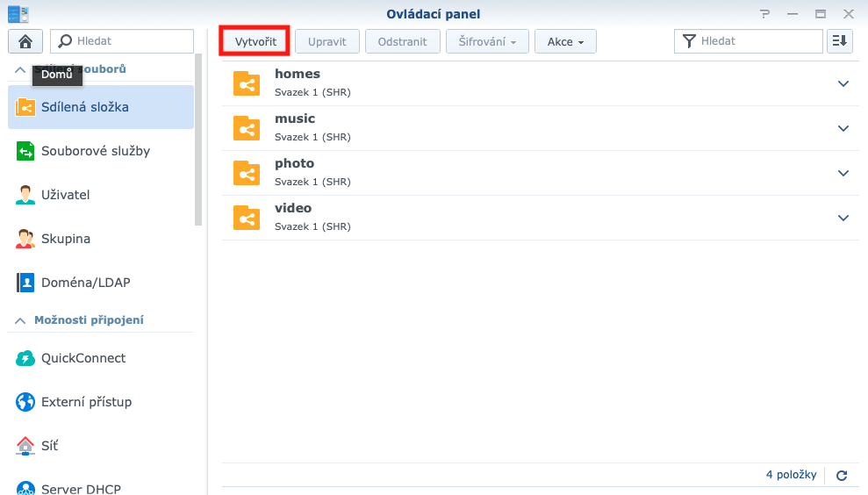This screenshot has height=495, width=868.
Task: Select the homes folder name
Action: pos(298,75)
